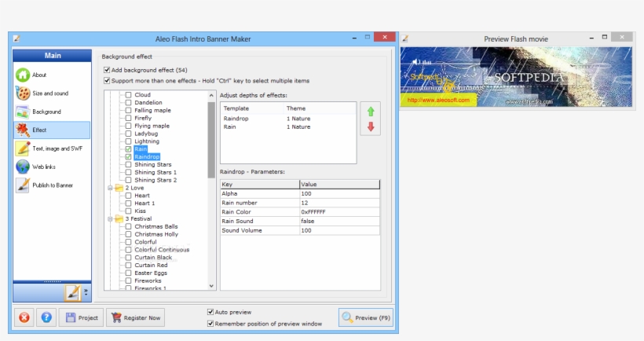Click the 3 Festival folder icon
The height and width of the screenshot is (341, 644).
click(119, 218)
